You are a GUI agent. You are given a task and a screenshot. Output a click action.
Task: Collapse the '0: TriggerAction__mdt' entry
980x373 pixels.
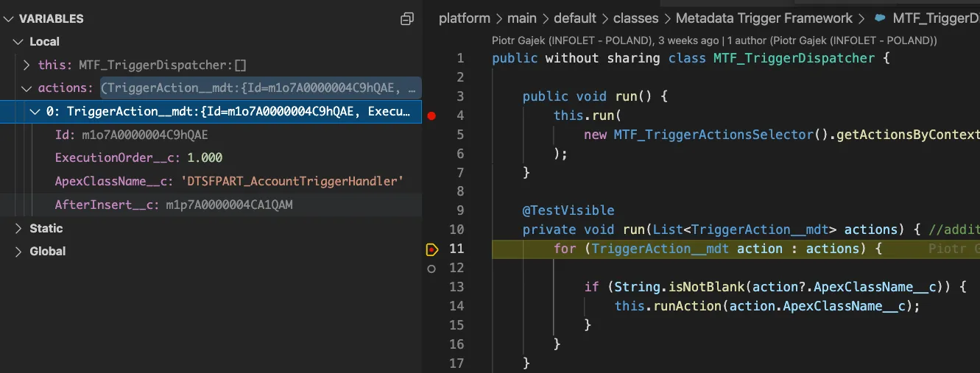[x=35, y=112]
